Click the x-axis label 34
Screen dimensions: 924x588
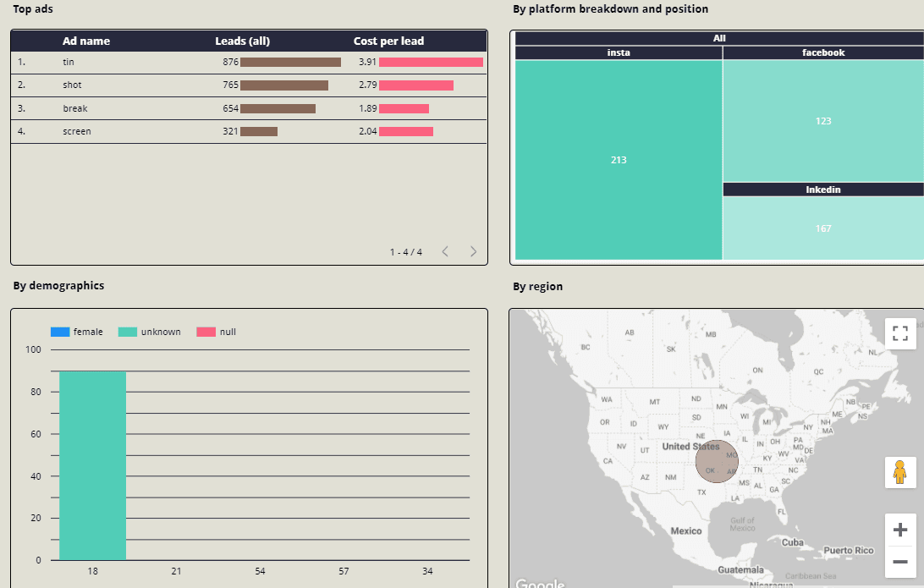(x=427, y=571)
